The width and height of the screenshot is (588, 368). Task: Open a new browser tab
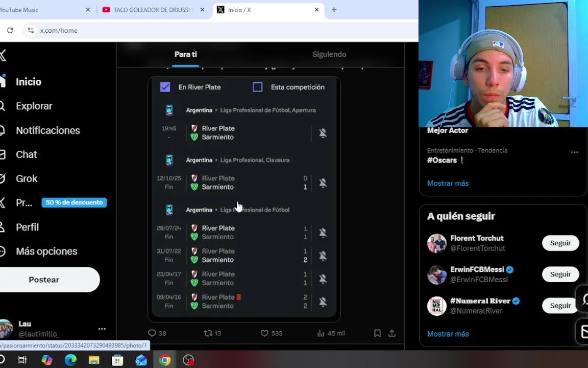334,10
